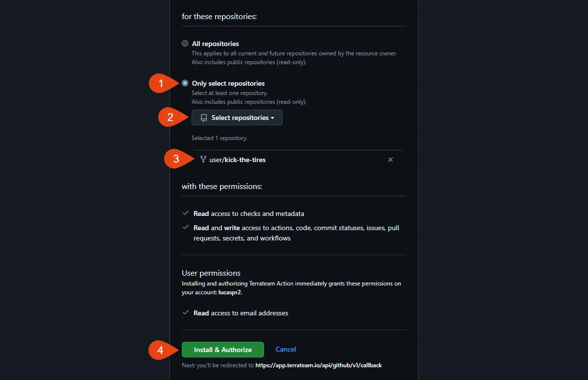The image size is (588, 380).
Task: Click the fork icon beside user/kick-the-tires
Action: (x=203, y=159)
